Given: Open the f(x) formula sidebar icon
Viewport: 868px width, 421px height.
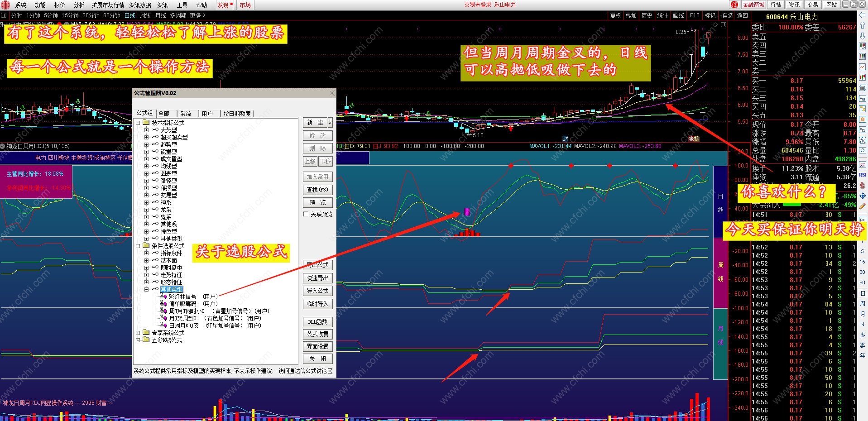Looking at the screenshot, I should [x=863, y=140].
